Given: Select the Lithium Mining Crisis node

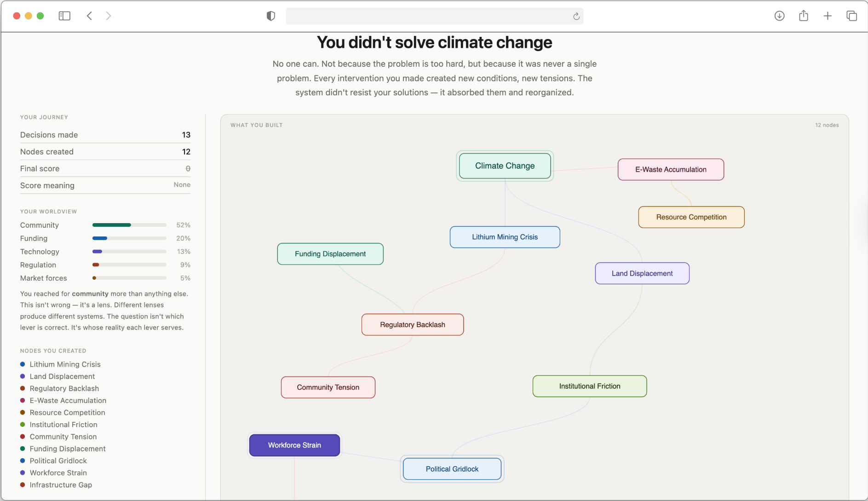Looking at the screenshot, I should (x=505, y=237).
